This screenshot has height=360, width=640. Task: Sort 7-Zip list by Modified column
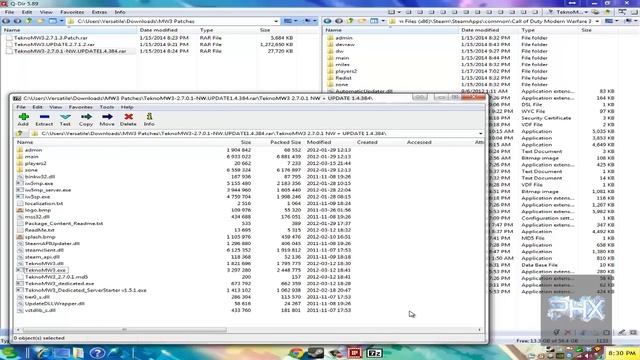[x=319, y=142]
